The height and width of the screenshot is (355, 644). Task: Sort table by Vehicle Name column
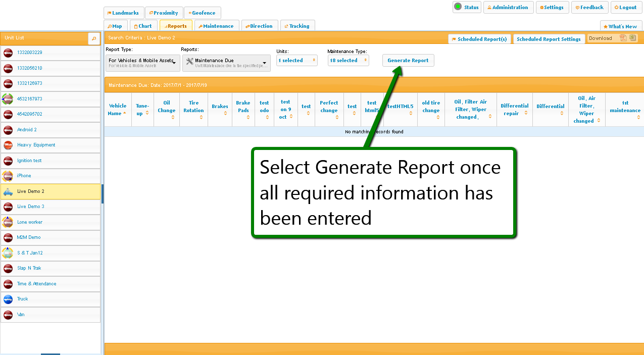click(x=118, y=110)
